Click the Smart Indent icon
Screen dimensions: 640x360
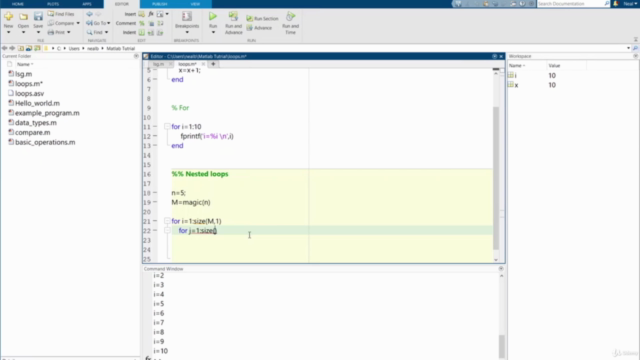142,32
